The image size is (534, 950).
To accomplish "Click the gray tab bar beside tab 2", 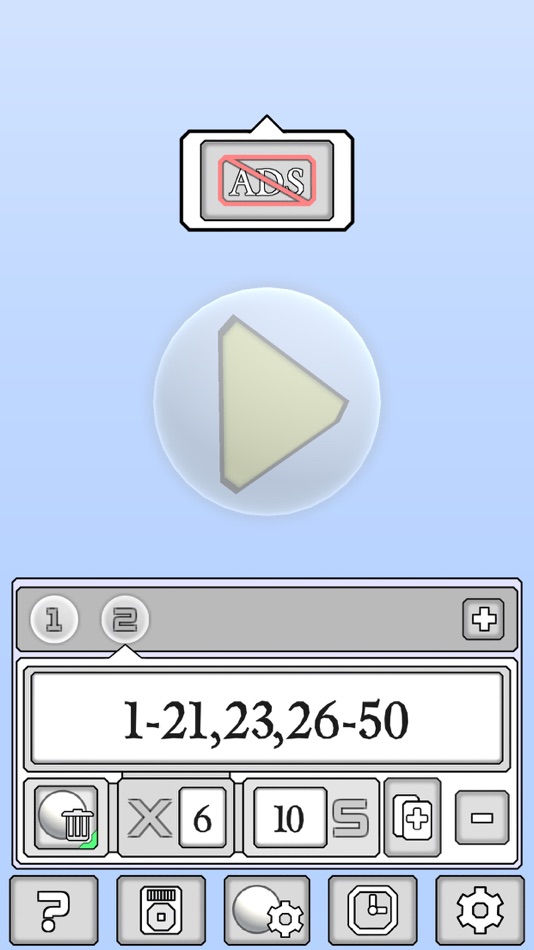I will click(303, 619).
